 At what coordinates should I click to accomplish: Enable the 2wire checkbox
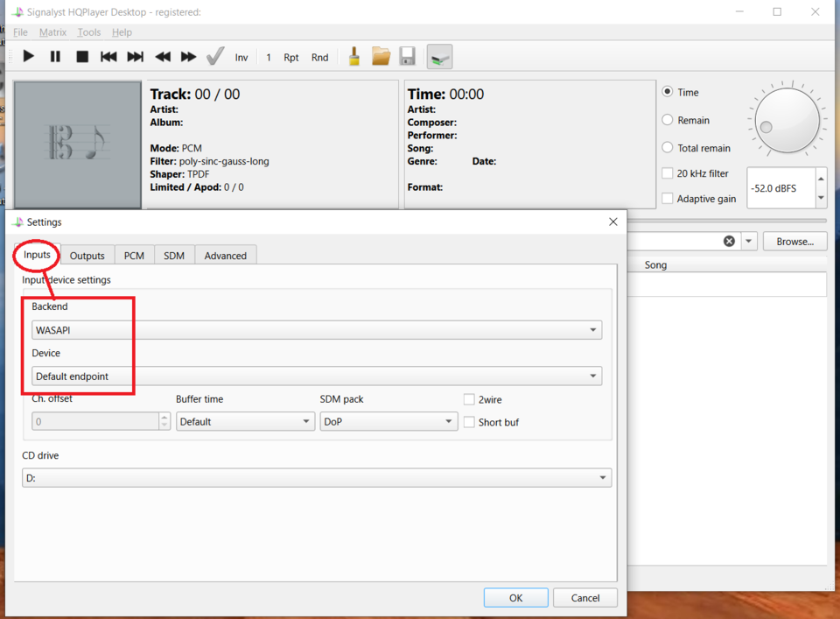pyautogui.click(x=469, y=399)
